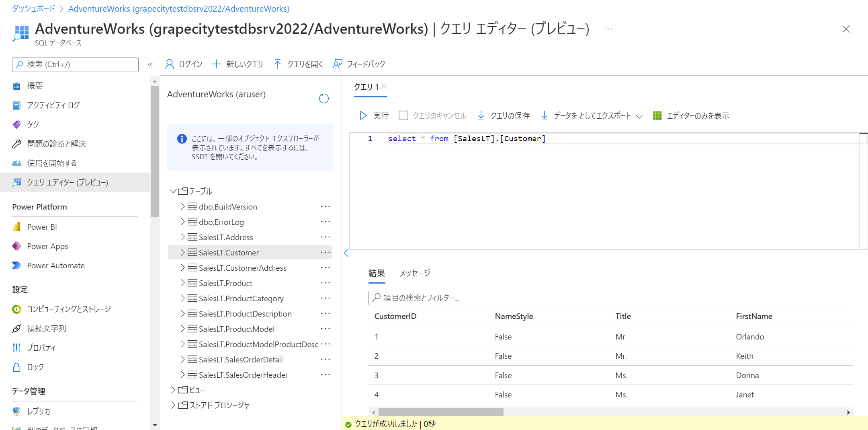Open context menu for SalesLT.Customer
Viewport: 868px width, 430px height.
(x=325, y=252)
